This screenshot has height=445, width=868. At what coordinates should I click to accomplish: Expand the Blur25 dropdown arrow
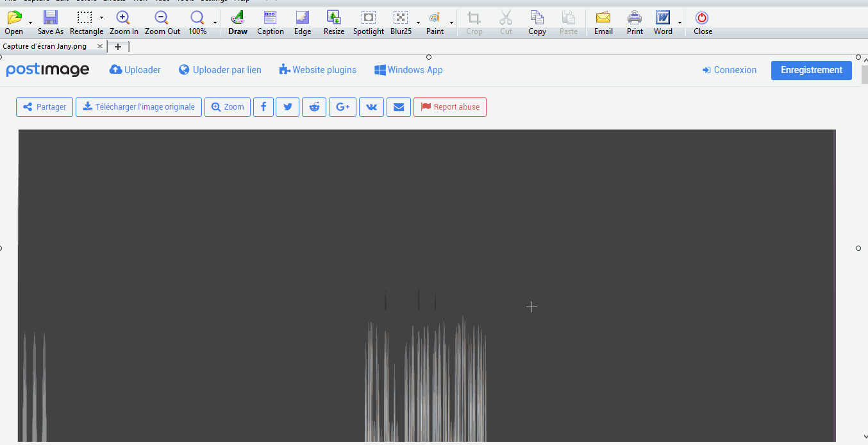(418, 23)
